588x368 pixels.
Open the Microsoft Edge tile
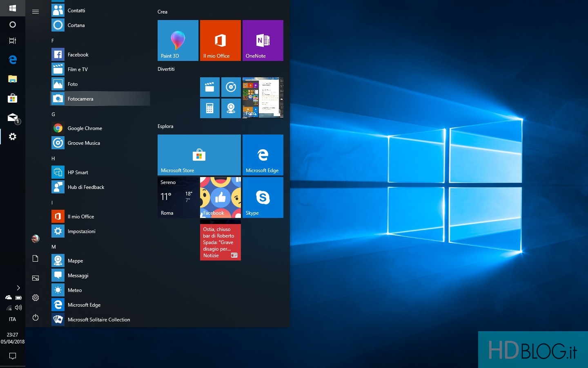click(263, 155)
